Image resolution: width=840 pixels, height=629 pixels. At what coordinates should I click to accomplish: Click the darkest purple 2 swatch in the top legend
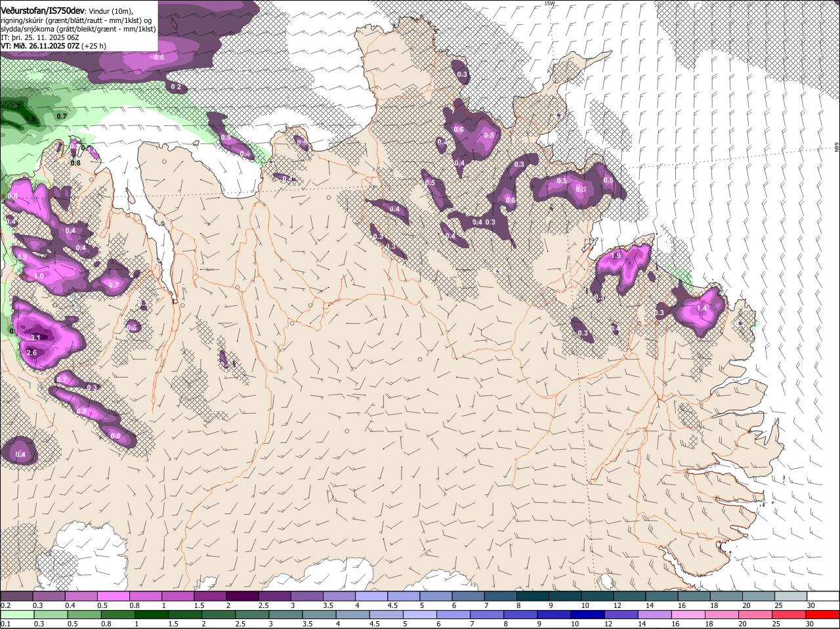[242, 596]
